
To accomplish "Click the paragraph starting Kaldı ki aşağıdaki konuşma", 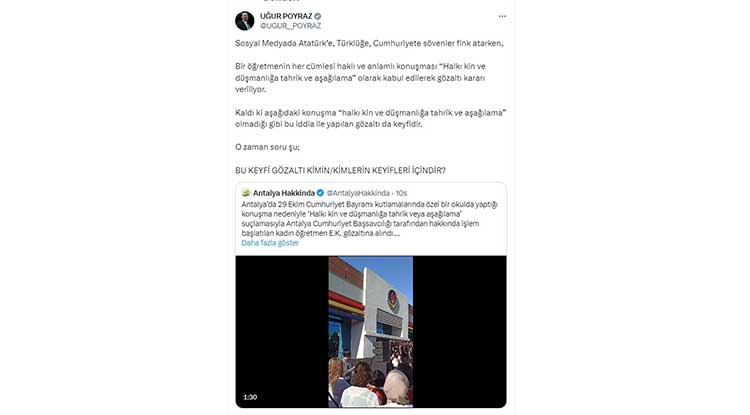I will (x=371, y=118).
